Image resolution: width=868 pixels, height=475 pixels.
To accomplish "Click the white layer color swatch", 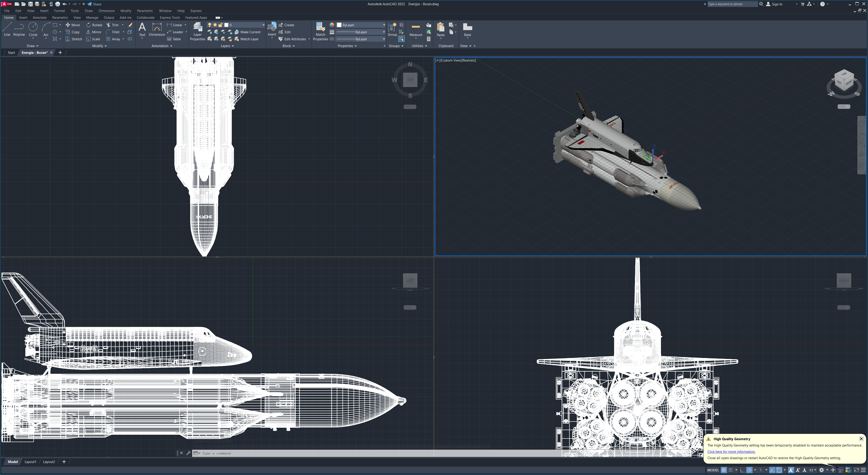I will 227,25.
